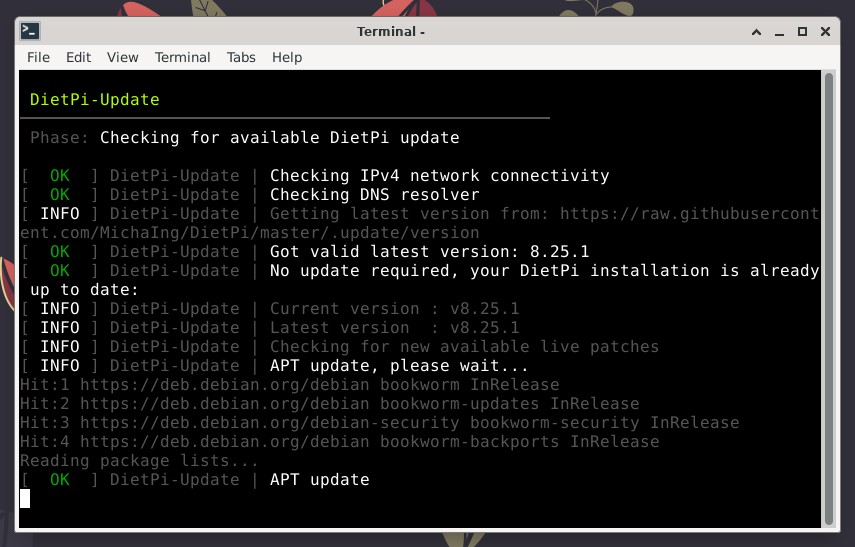The width and height of the screenshot is (855, 547).
Task: Click the terminal vertical scrollbar
Action: [x=829, y=298]
